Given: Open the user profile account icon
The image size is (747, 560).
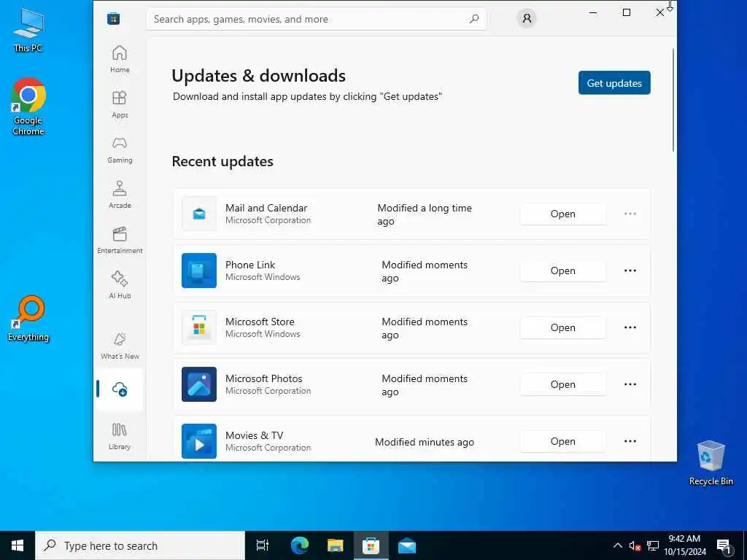Looking at the screenshot, I should [527, 18].
